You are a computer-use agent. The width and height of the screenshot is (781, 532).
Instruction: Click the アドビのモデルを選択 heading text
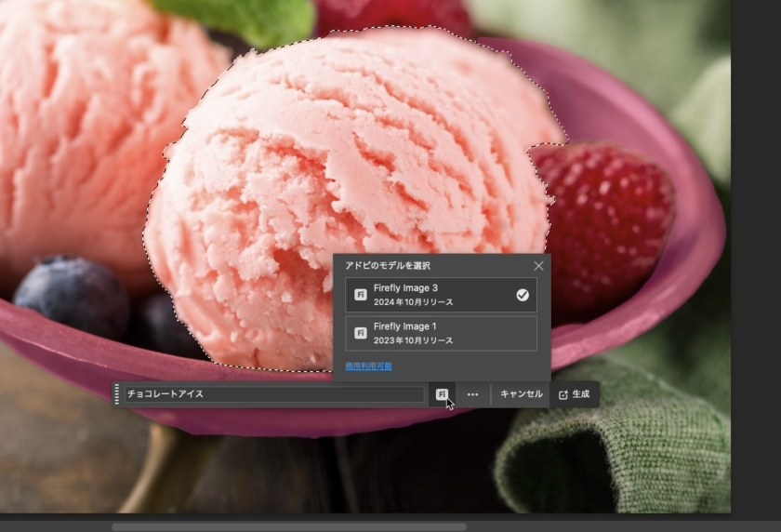388,265
